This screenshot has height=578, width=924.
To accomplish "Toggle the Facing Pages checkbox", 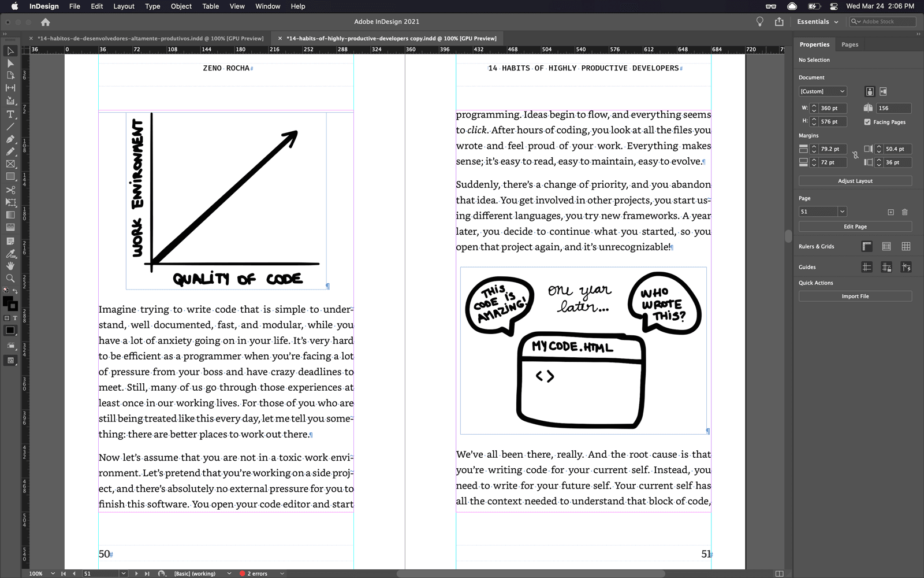I will (x=867, y=122).
